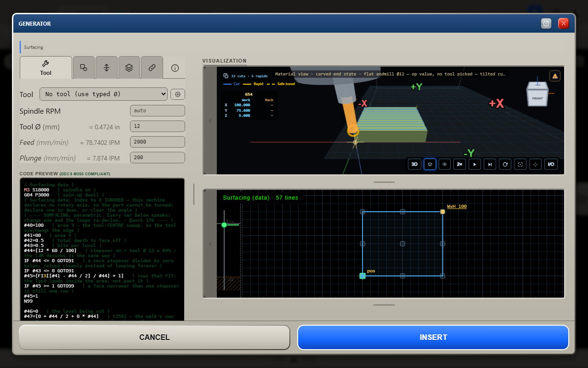The image size is (588, 368).
Task: Click the gear button beside Tool dropdown
Action: [178, 94]
